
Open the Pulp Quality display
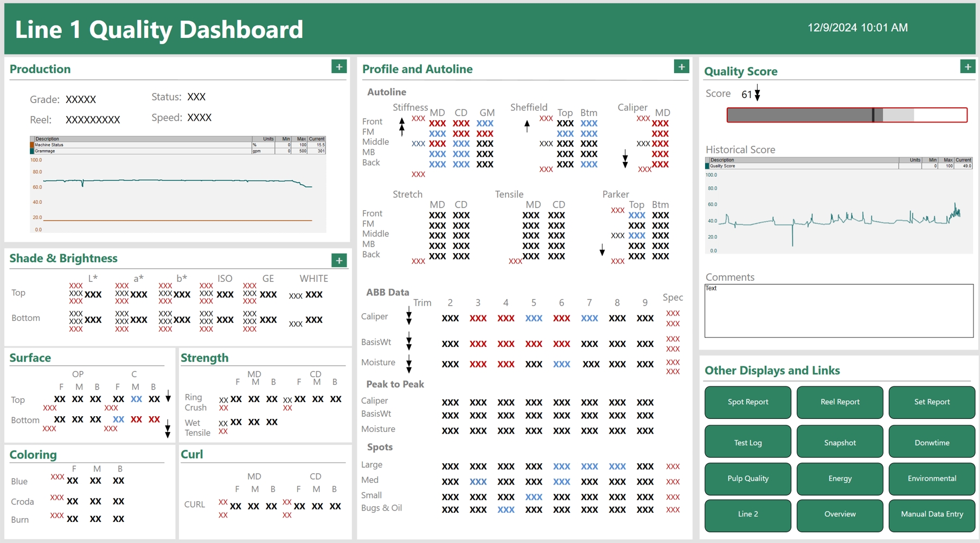[x=748, y=479]
